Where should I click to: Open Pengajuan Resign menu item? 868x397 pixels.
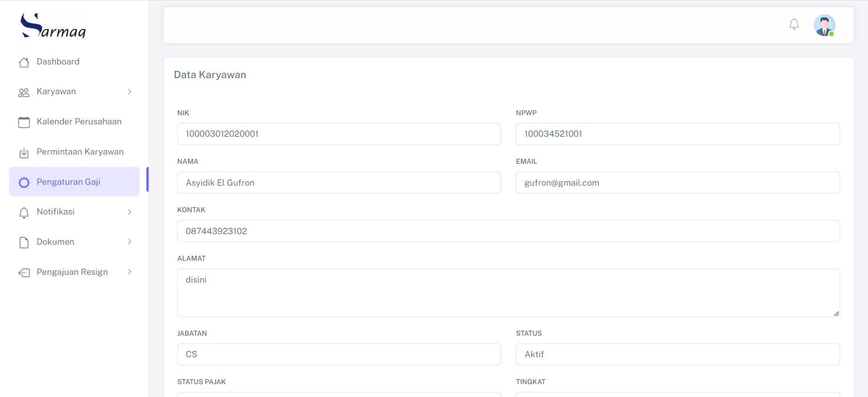coord(74,272)
